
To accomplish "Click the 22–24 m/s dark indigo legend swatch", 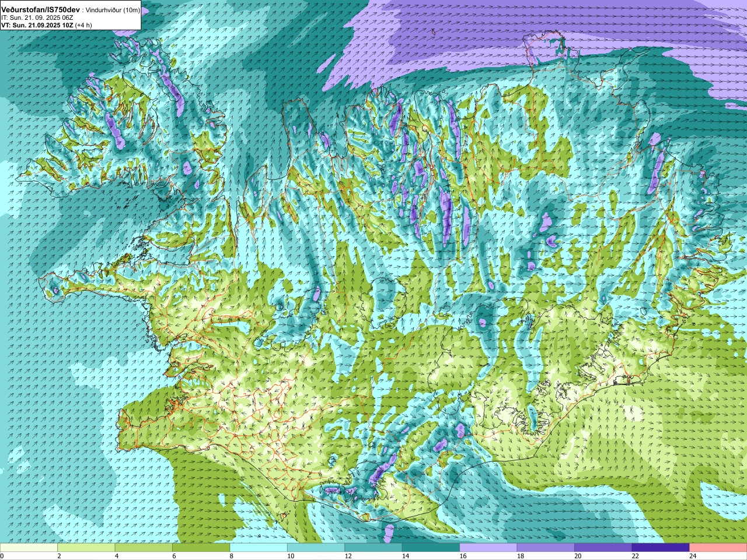I will pyautogui.click(x=661, y=548).
